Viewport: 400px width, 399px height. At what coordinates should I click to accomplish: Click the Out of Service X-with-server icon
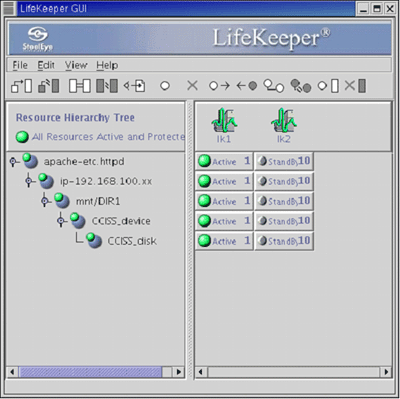355,86
